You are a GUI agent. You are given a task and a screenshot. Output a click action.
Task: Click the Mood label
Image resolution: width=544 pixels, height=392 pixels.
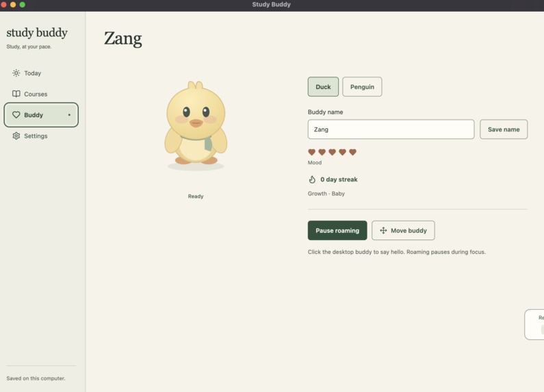[x=315, y=163]
